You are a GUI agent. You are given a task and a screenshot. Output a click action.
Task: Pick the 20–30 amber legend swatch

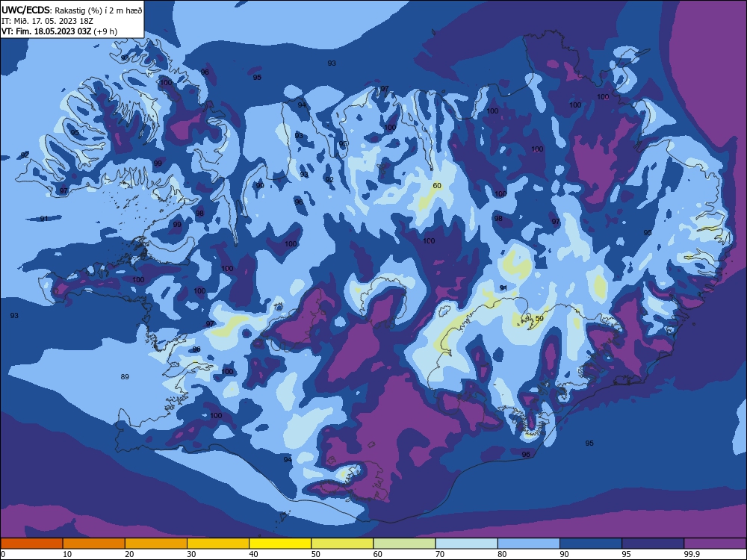click(156, 544)
